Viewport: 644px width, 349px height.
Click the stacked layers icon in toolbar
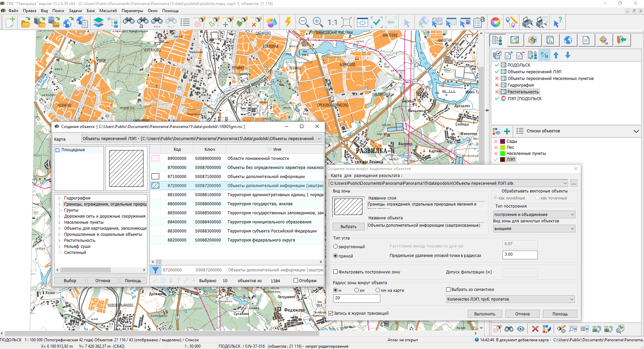coord(98,22)
